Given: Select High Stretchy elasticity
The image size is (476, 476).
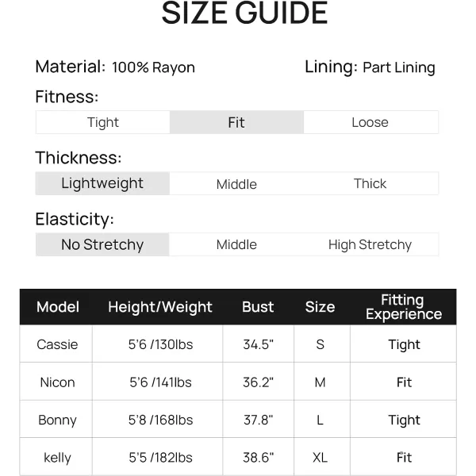Looking at the screenshot, I should [370, 244].
